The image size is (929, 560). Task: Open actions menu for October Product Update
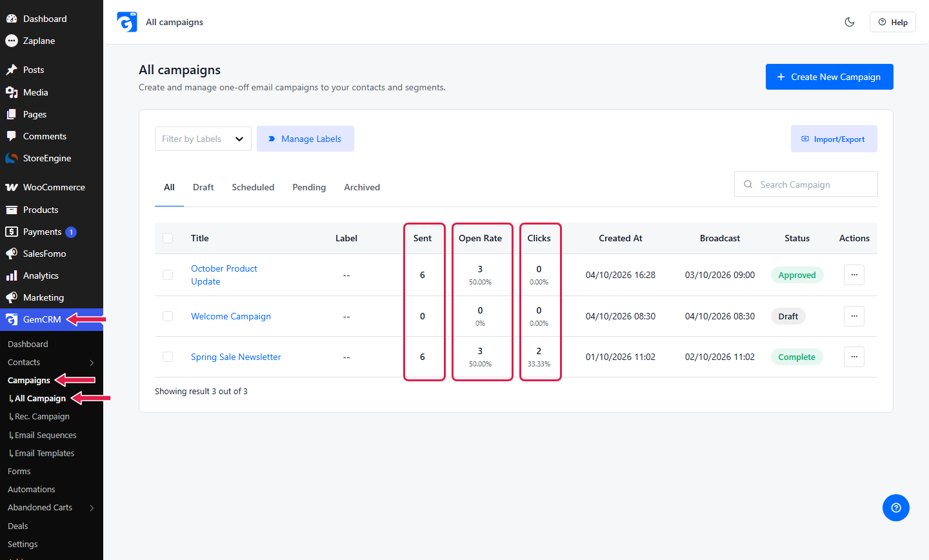coord(854,275)
